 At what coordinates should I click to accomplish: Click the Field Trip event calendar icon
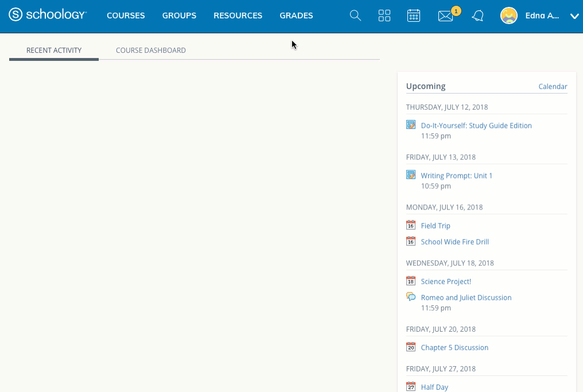pos(411,226)
